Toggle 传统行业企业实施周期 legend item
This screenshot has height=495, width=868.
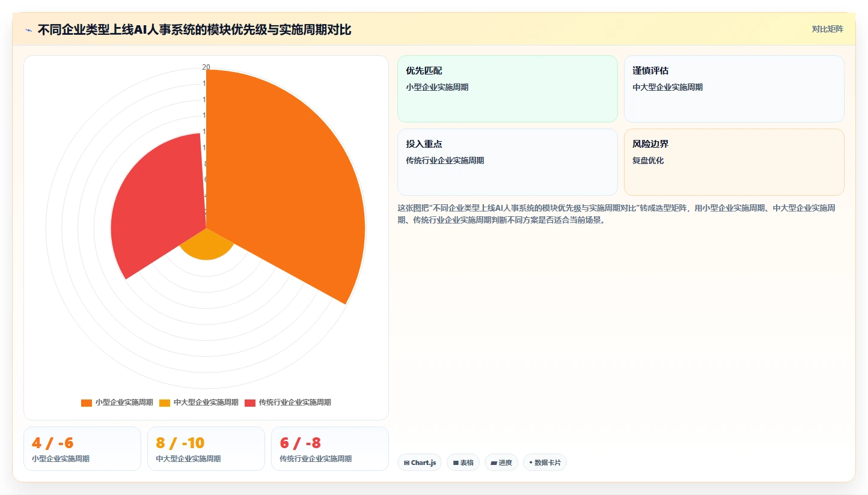pyautogui.click(x=288, y=402)
